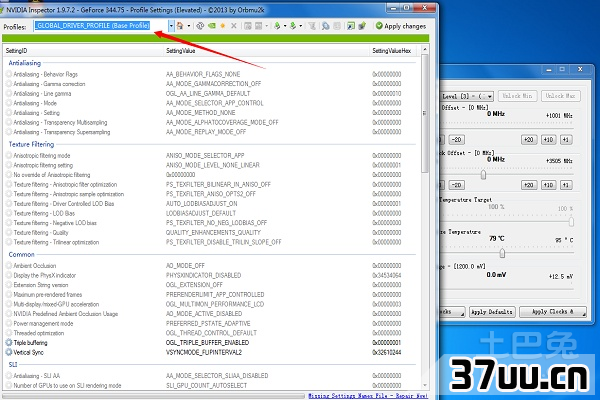This screenshot has height=400, width=600.
Task: Collapse the Texture Filtering group header
Action: pyautogui.click(x=31, y=144)
